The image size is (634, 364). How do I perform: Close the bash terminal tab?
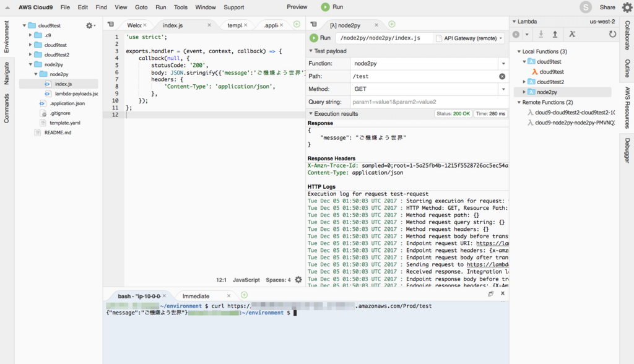coord(164,296)
